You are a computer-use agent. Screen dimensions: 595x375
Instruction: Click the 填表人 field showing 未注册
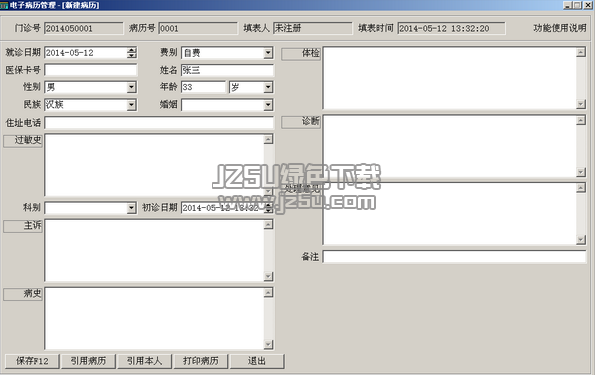pos(313,28)
